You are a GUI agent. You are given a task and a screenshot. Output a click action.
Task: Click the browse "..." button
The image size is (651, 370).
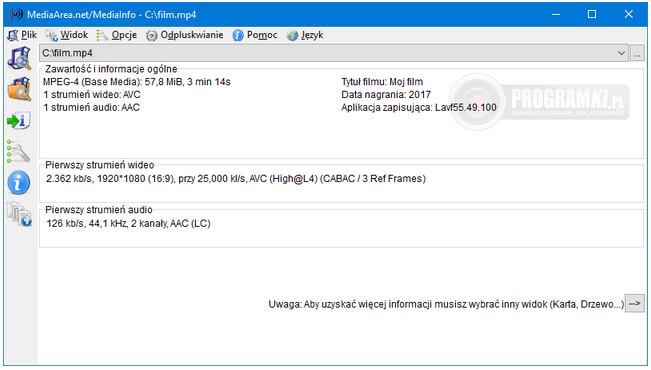pyautogui.click(x=637, y=53)
